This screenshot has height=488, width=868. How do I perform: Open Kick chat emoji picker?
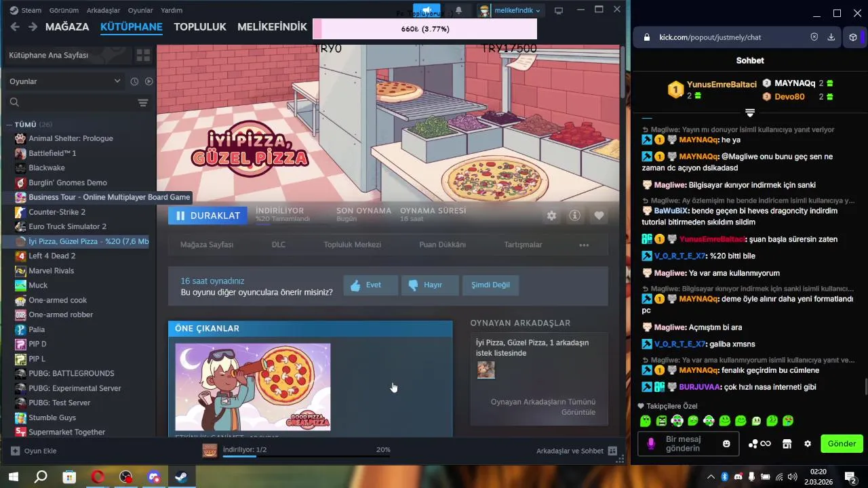click(726, 444)
